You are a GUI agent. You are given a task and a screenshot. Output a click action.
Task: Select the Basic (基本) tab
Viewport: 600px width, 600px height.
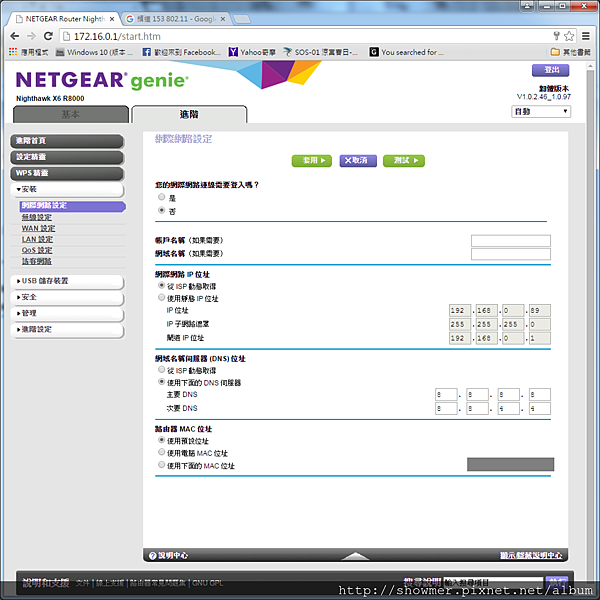[x=71, y=114]
